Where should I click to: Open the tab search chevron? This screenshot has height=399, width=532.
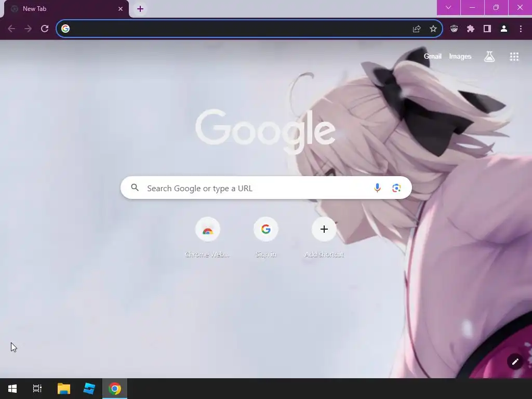[x=448, y=7]
